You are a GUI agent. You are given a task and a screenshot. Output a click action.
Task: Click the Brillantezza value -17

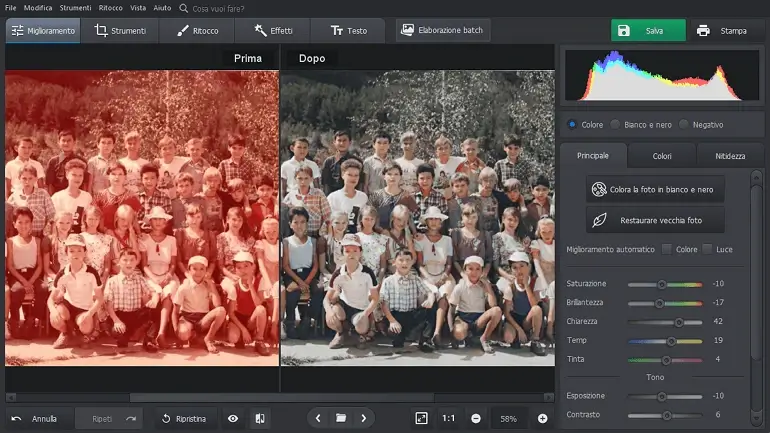click(x=718, y=302)
